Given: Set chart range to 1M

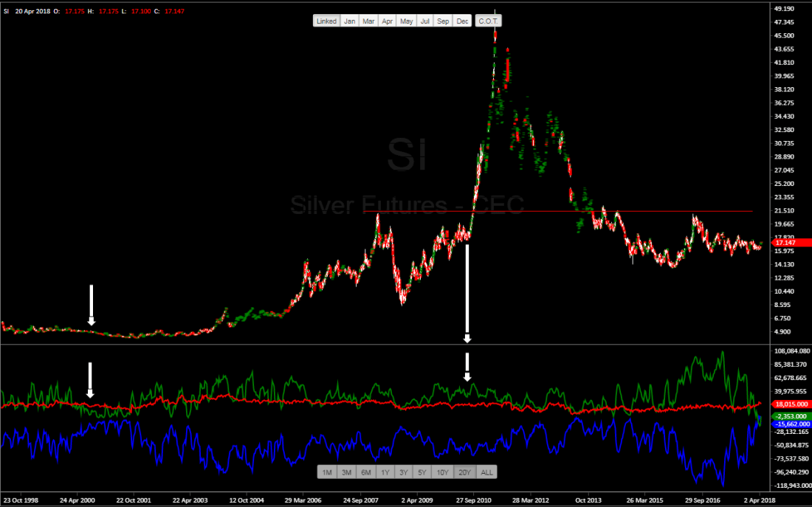Looking at the screenshot, I should point(327,472).
